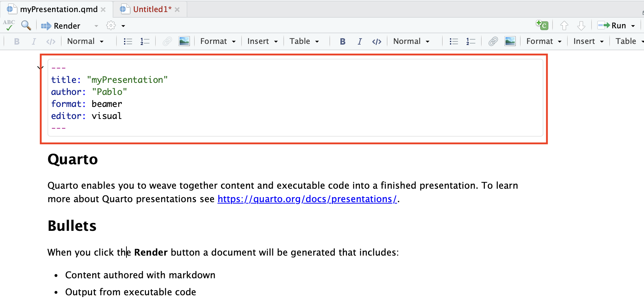Open the Table menu below the Run button
Image resolution: width=644 pixels, height=308 pixels.
[629, 41]
